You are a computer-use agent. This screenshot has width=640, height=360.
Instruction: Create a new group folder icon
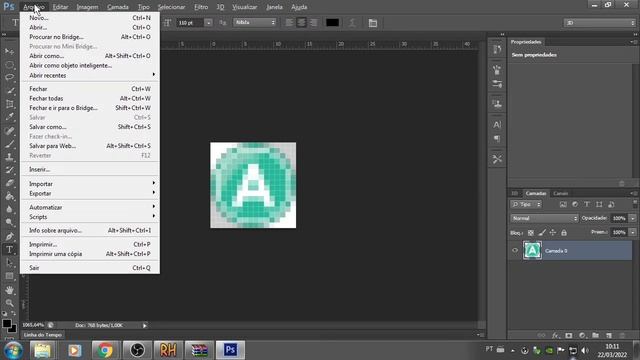[x=596, y=336]
